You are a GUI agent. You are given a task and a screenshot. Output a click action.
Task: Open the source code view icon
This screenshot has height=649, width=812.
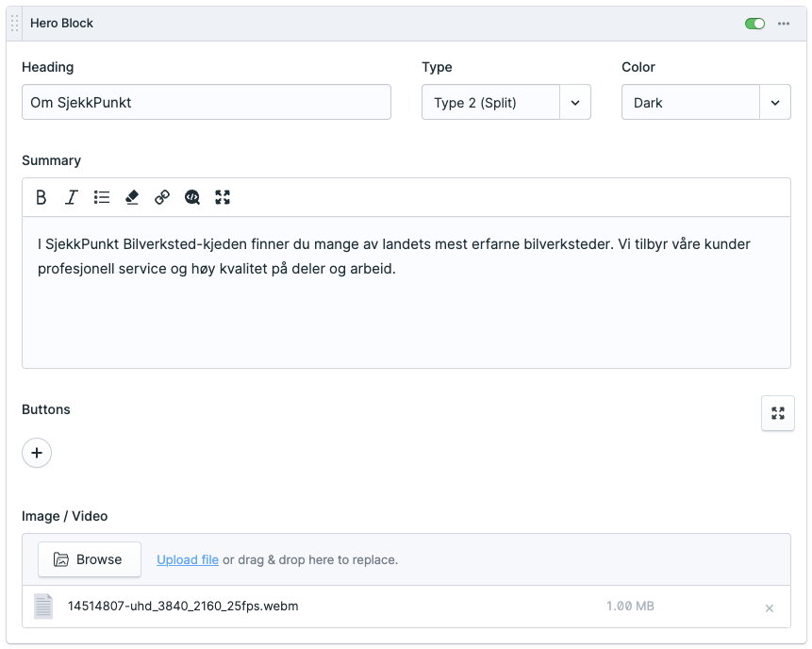[192, 197]
